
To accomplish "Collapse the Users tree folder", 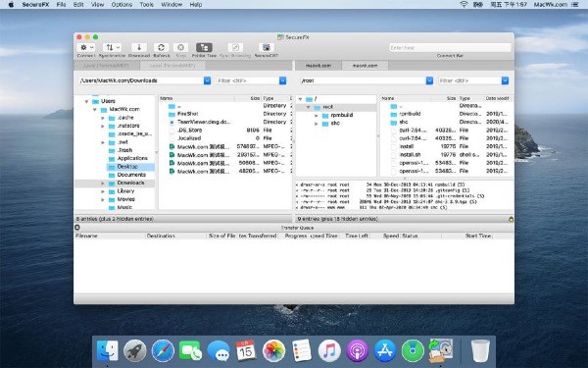I will 86,101.
